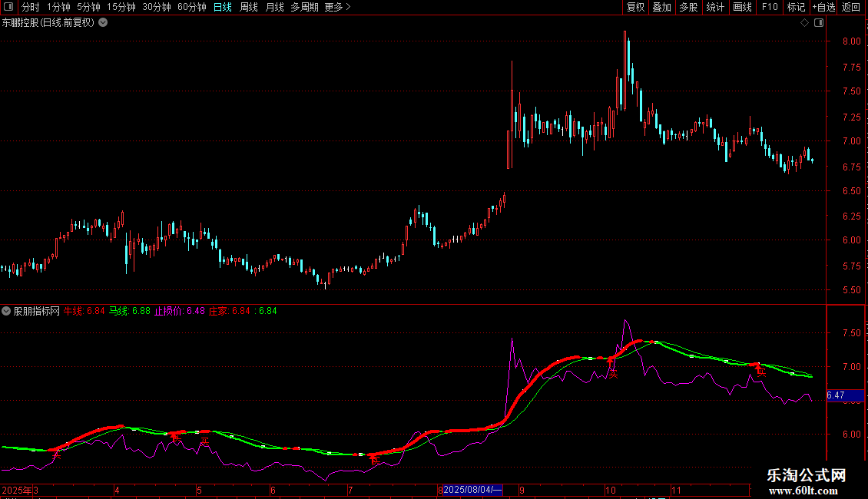Select the 30分钟 period tab
This screenshot has height=499, width=868.
[157, 7]
